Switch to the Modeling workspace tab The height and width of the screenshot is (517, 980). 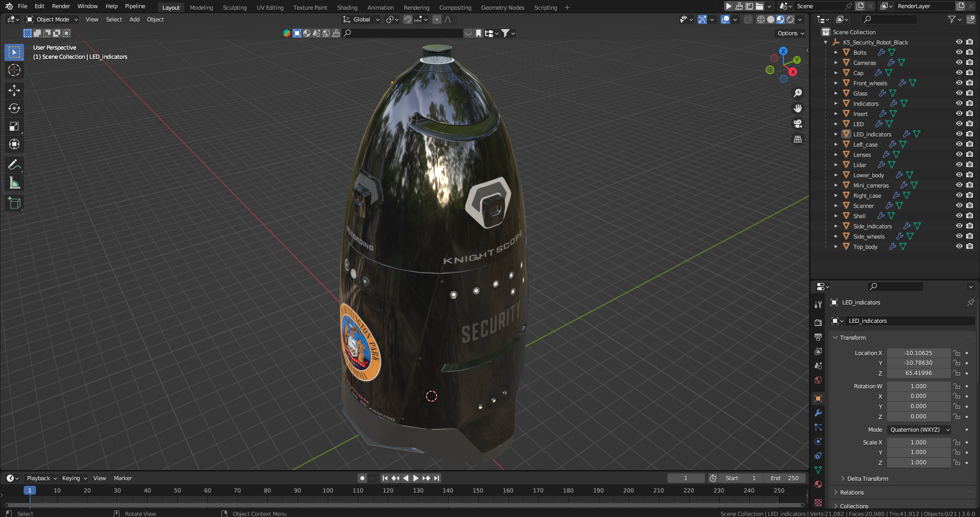click(201, 8)
